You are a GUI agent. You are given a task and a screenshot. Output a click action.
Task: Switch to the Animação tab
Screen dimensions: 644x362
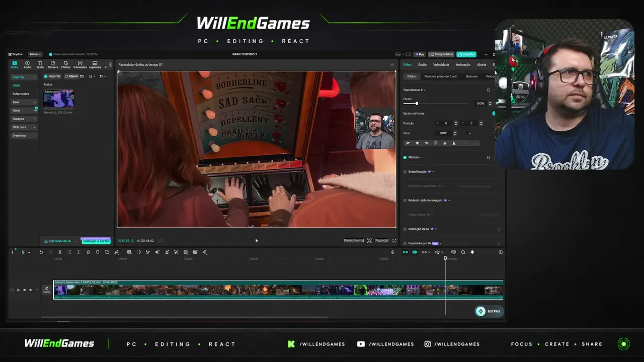(x=463, y=64)
